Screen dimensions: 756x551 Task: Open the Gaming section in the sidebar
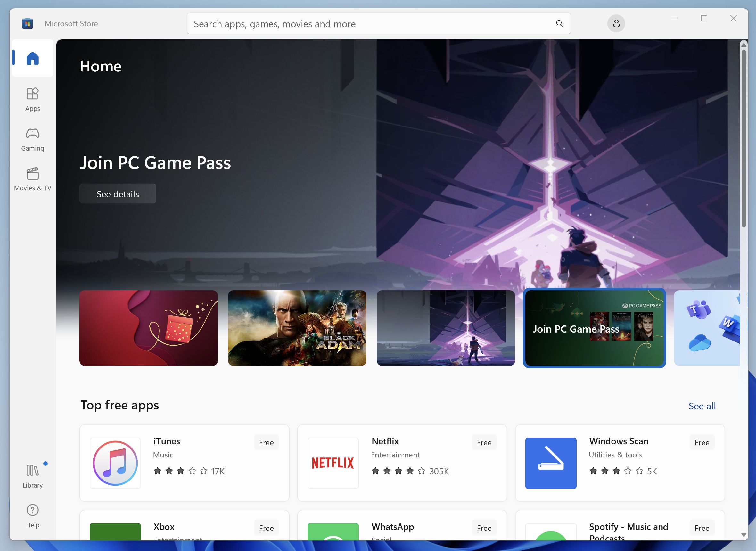pos(32,139)
